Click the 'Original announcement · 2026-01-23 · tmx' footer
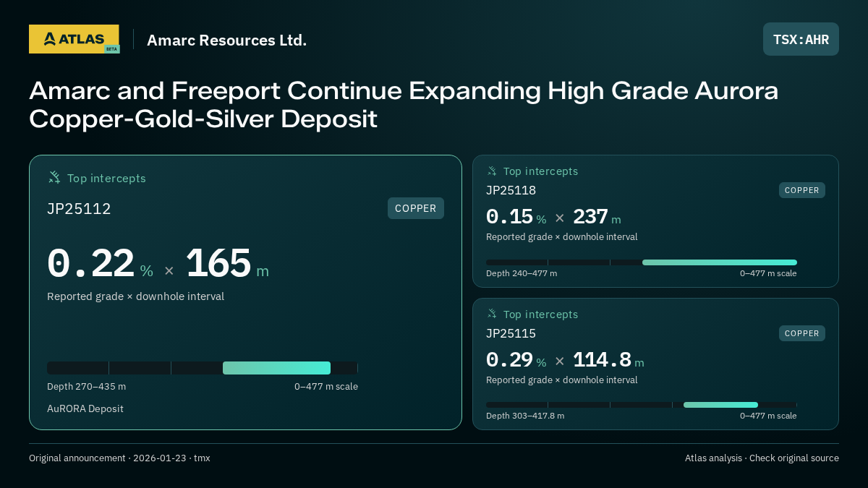 click(x=119, y=458)
